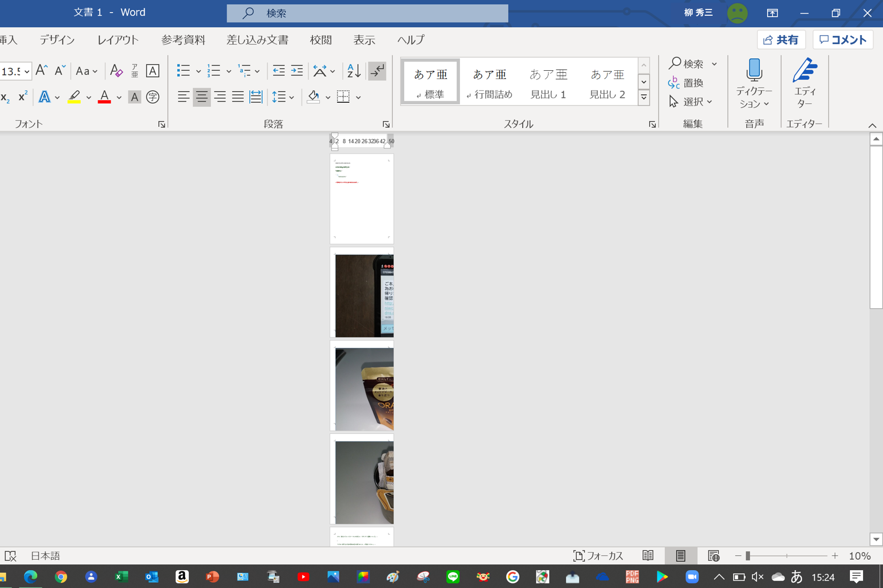Expand font color dropdown arrow
883x588 pixels.
[x=119, y=97]
